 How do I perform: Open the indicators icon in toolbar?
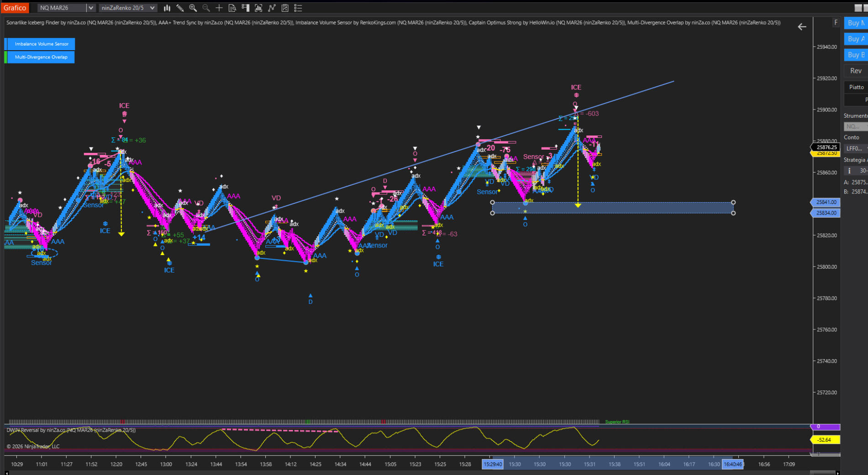tap(258, 8)
